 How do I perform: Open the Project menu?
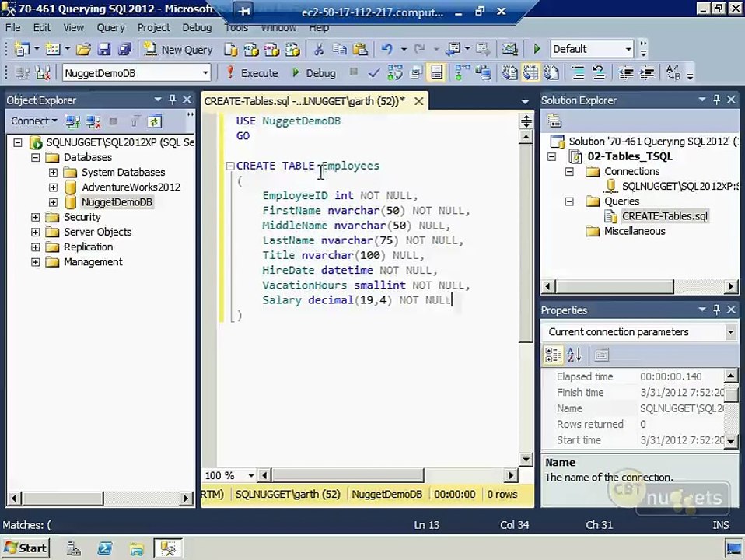(153, 27)
